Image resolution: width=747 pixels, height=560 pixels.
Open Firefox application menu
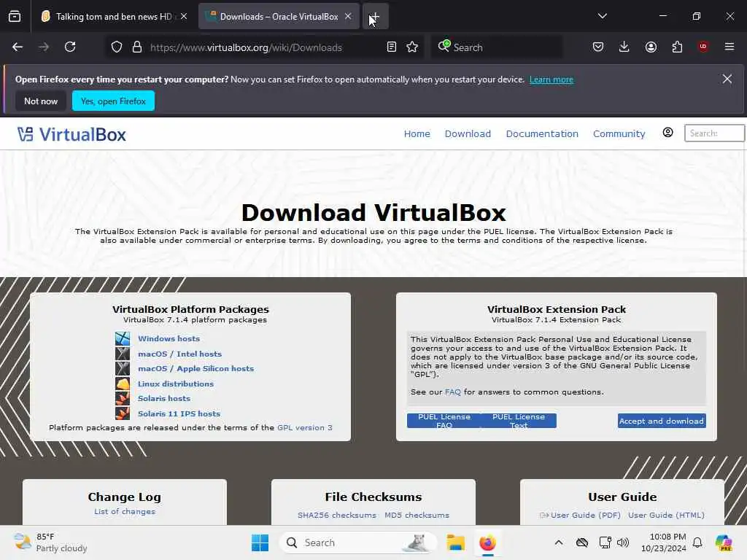[729, 47]
